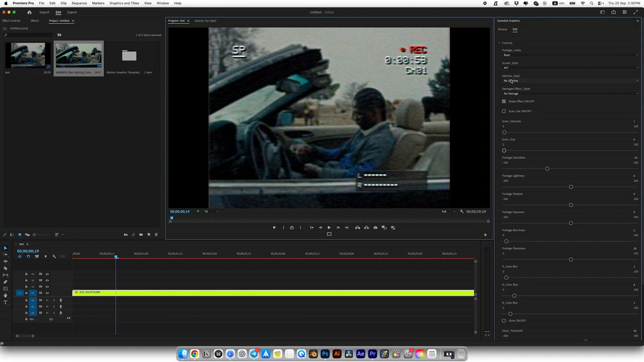Click the Footage Saturation slider handle
The height and width of the screenshot is (362, 644).
pyautogui.click(x=547, y=168)
